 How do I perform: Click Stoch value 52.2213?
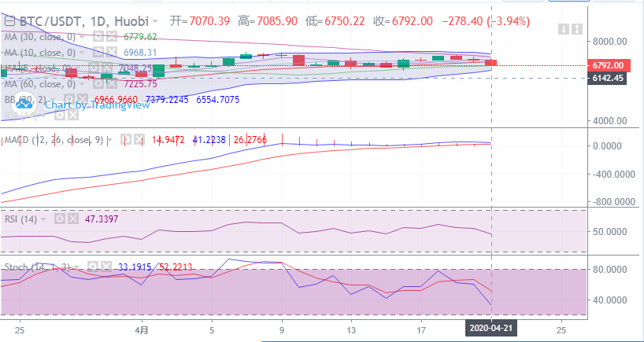click(176, 267)
